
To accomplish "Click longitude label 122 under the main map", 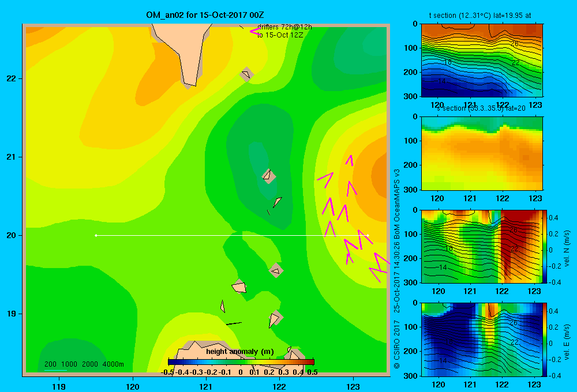I will click(279, 386).
